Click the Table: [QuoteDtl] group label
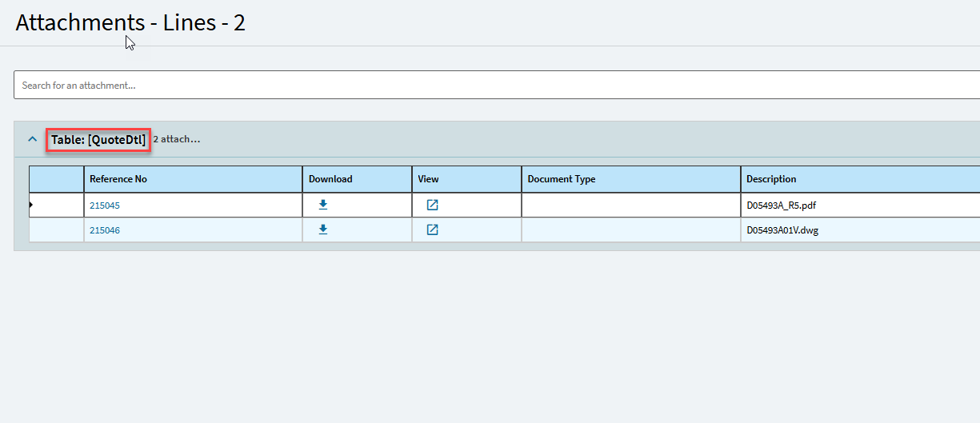This screenshot has width=980, height=423. point(98,140)
